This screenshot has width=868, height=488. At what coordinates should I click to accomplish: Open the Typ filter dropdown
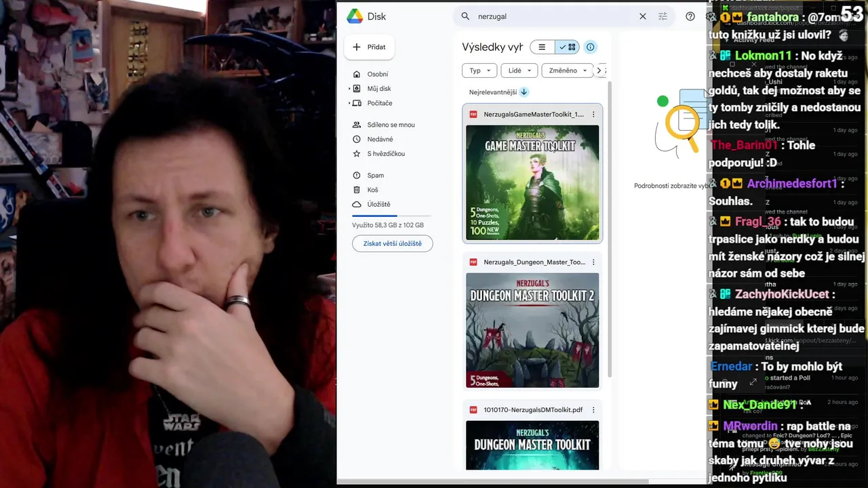(x=479, y=70)
